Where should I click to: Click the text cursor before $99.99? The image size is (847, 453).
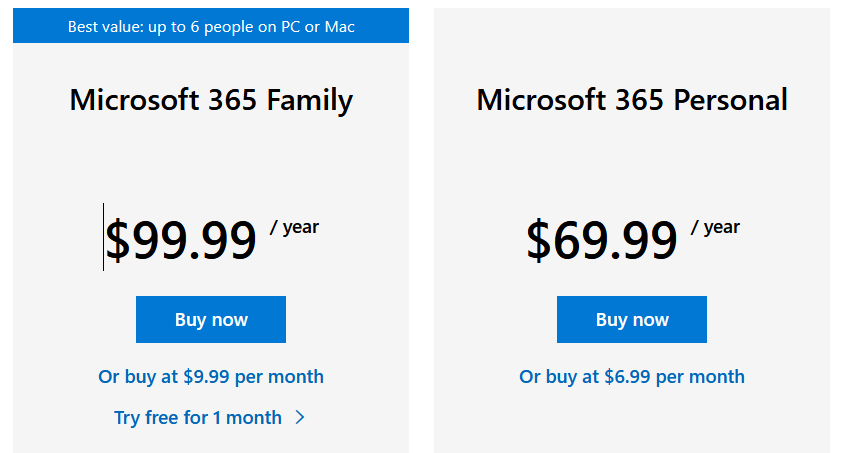pos(103,237)
